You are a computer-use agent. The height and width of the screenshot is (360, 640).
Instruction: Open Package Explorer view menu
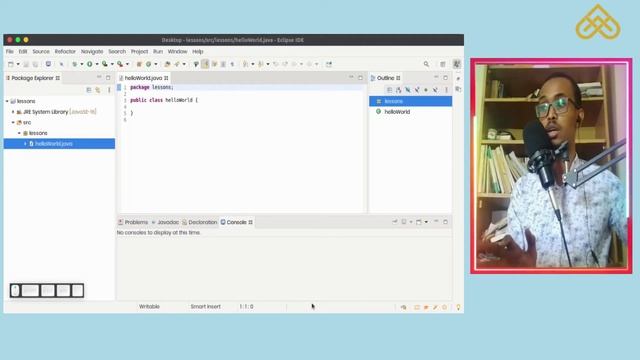109,90
